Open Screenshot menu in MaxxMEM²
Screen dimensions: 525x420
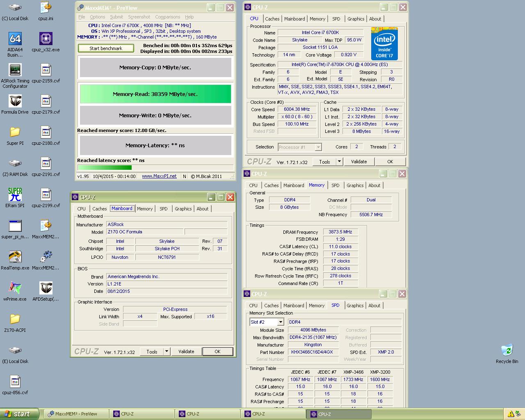click(139, 17)
